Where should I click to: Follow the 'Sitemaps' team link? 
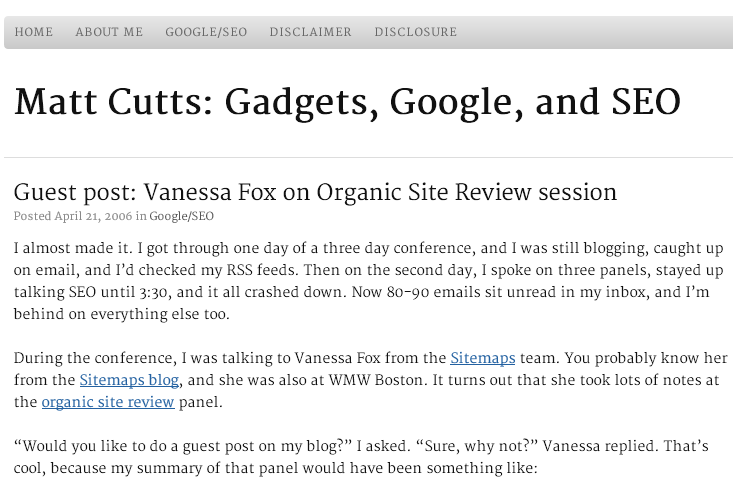(x=482, y=357)
